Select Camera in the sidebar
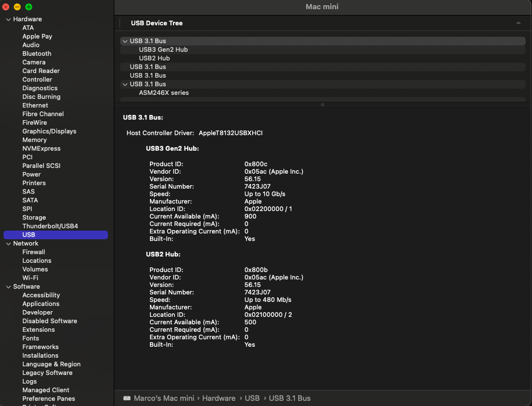The image size is (532, 406). click(34, 62)
